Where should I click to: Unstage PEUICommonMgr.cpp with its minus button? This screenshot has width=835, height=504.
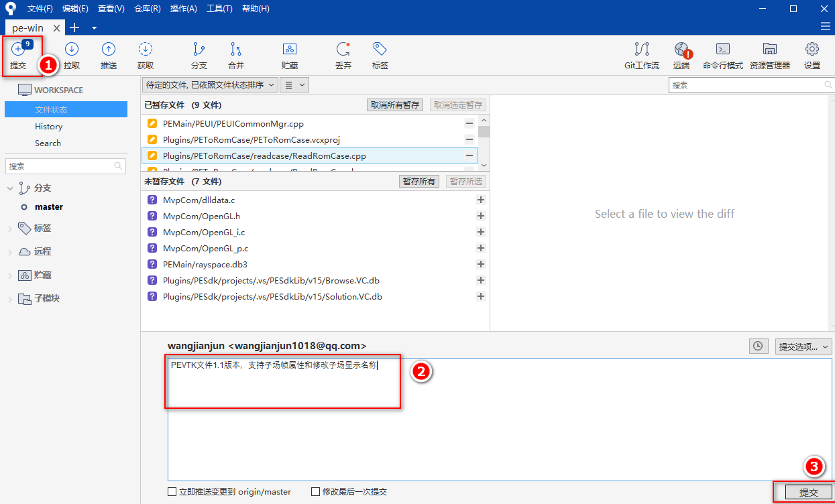tap(469, 123)
